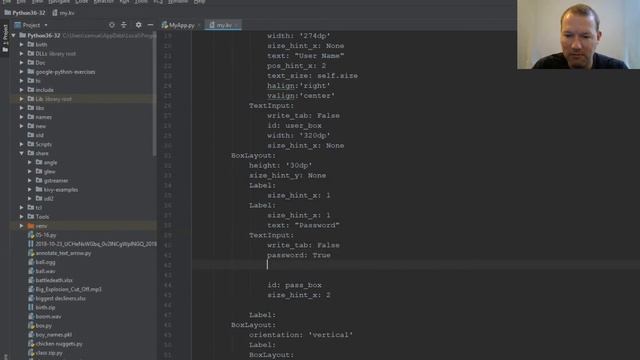The image size is (640, 360).
Task: Expand the Lib library root folder
Action: (22, 99)
